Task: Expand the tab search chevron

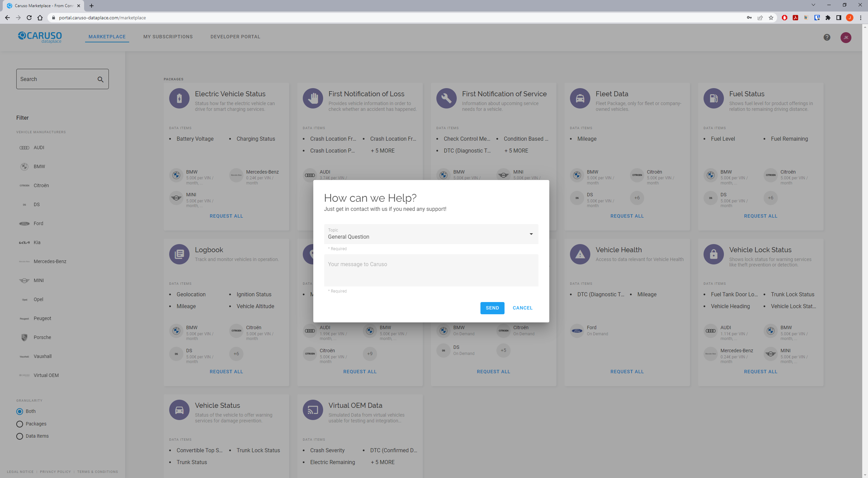Action: (x=813, y=5)
